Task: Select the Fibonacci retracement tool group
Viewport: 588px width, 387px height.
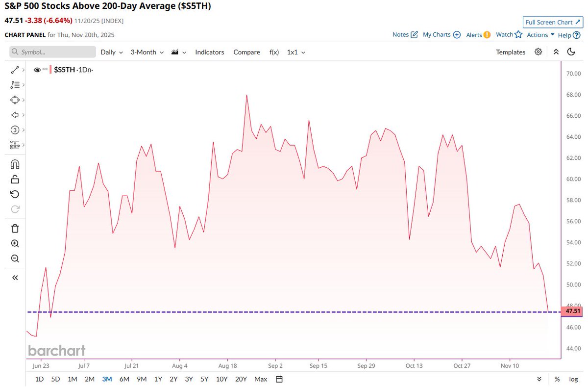Action: point(15,85)
